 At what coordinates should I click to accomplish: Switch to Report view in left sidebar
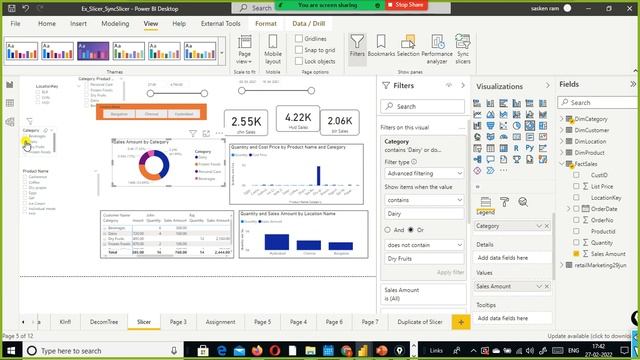coord(10,84)
